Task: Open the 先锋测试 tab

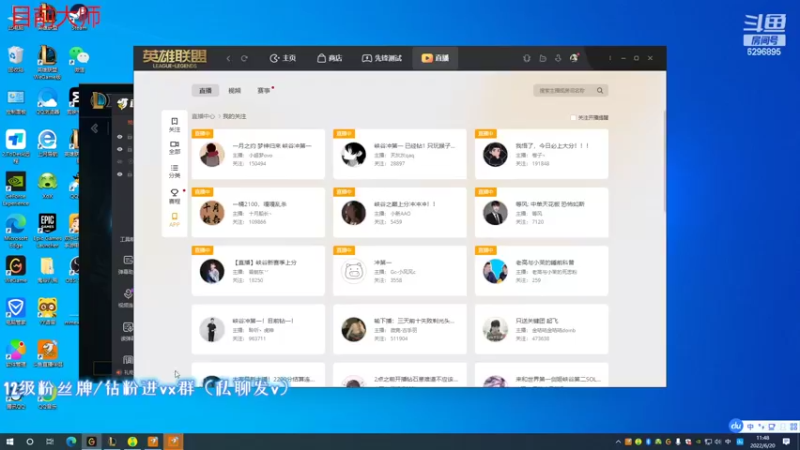Action: (x=382, y=58)
